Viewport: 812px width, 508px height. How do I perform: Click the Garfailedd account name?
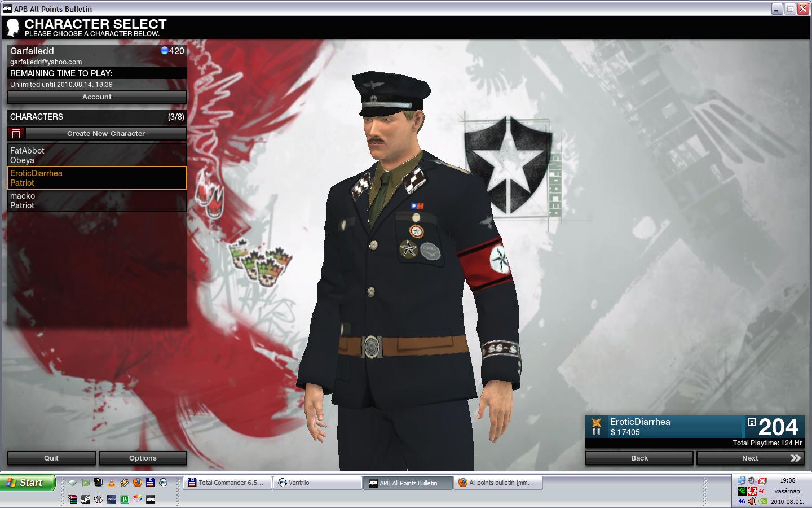coord(32,51)
